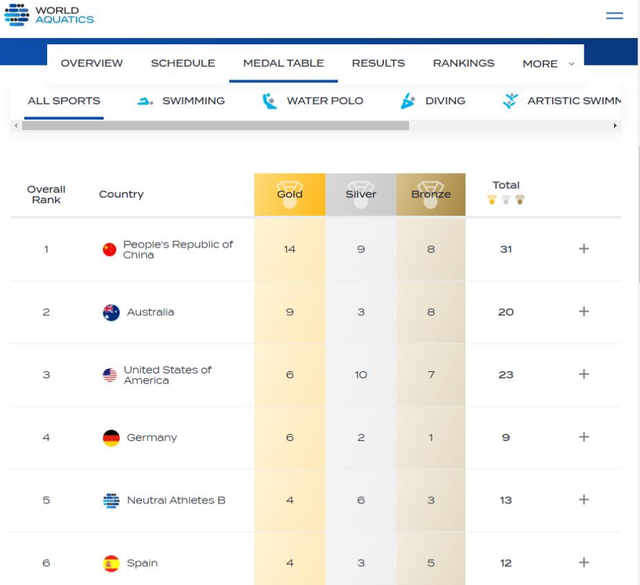
Task: Click the Germany flag icon
Action: (111, 438)
